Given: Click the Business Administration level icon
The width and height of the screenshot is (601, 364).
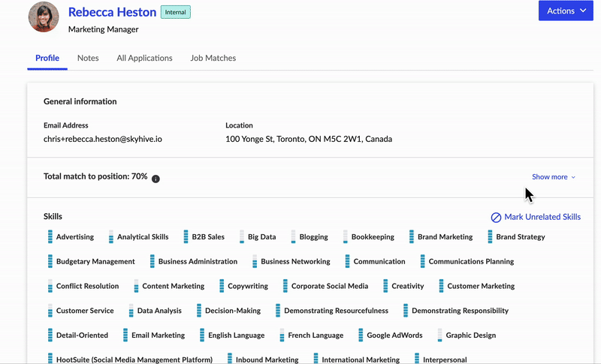Looking at the screenshot, I should [153, 261].
